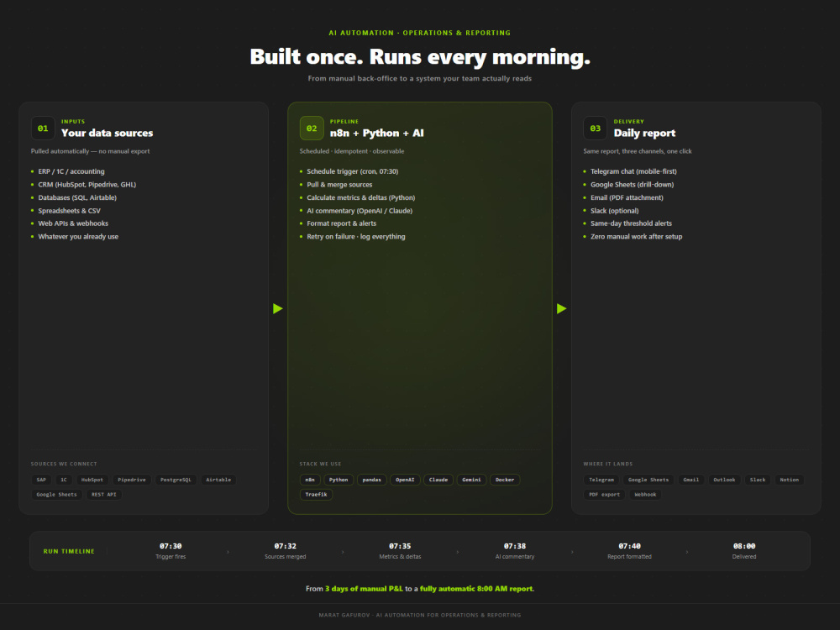Screen dimensions: 840x630
Task: Select the 1C source tag
Action: pos(64,480)
